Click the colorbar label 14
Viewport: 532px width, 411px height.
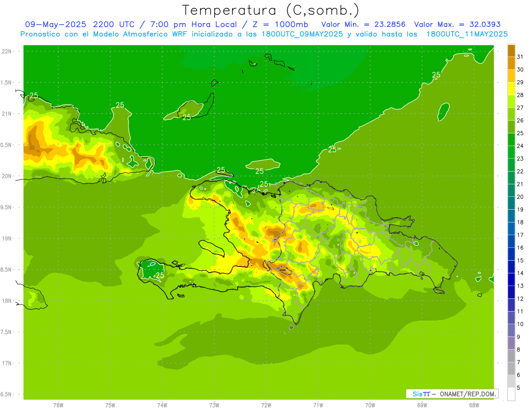(x=520, y=274)
